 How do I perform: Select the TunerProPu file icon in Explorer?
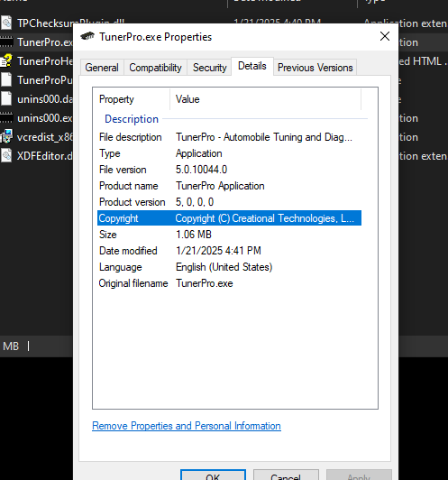coord(6,79)
